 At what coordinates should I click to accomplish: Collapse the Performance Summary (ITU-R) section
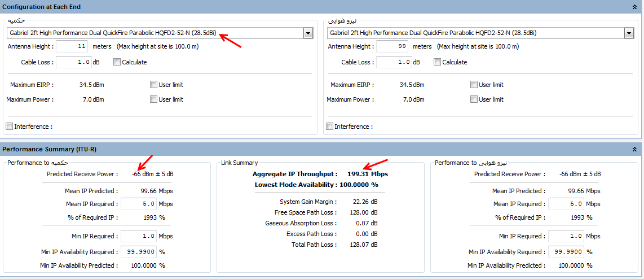636,149
